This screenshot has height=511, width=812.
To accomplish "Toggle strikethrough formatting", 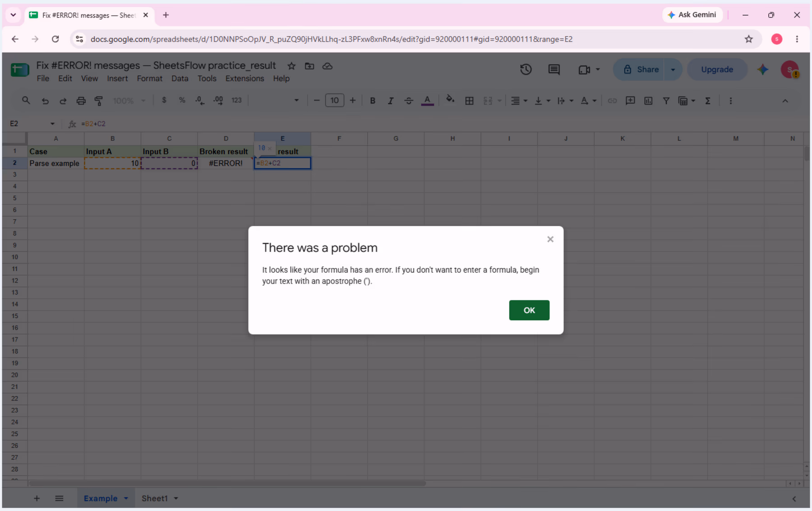I will coord(409,101).
